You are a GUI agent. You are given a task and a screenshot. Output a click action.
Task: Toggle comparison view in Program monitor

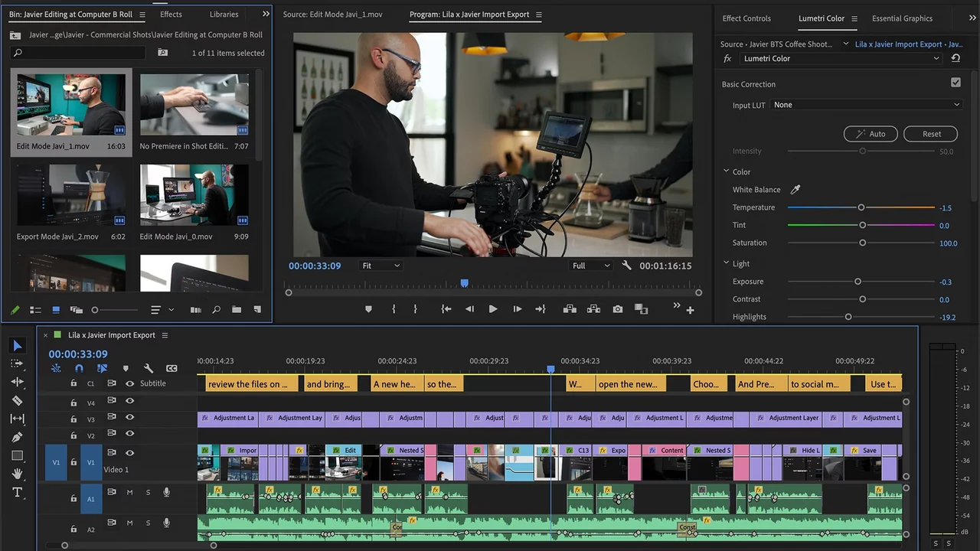641,309
